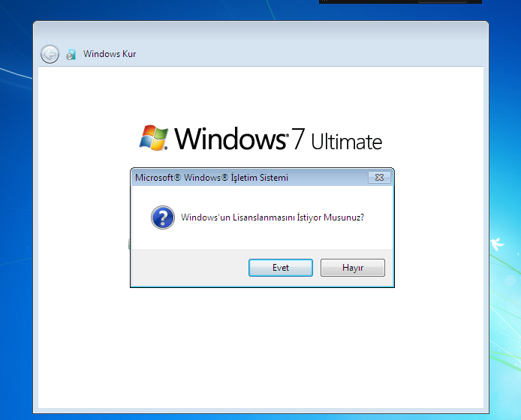Screen dimensions: 521x420
Task: Click the Evet button in the dialog
Action: pyautogui.click(x=281, y=268)
